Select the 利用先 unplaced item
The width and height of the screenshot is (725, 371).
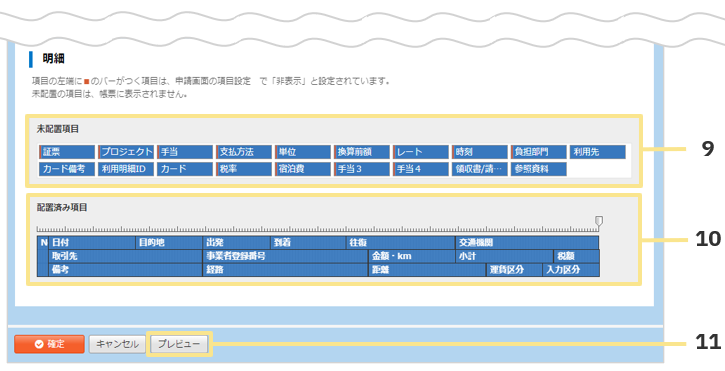coord(598,152)
